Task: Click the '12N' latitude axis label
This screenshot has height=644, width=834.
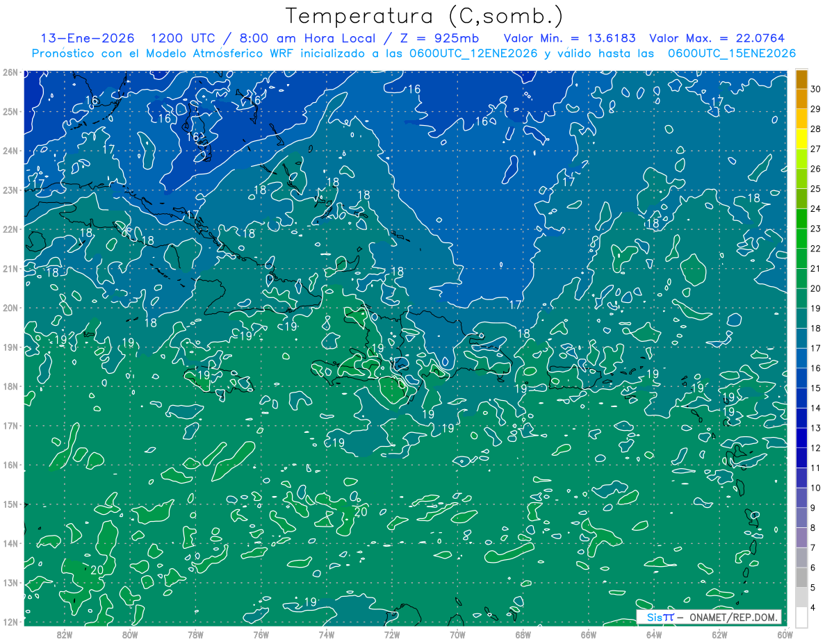Action: tap(10, 622)
